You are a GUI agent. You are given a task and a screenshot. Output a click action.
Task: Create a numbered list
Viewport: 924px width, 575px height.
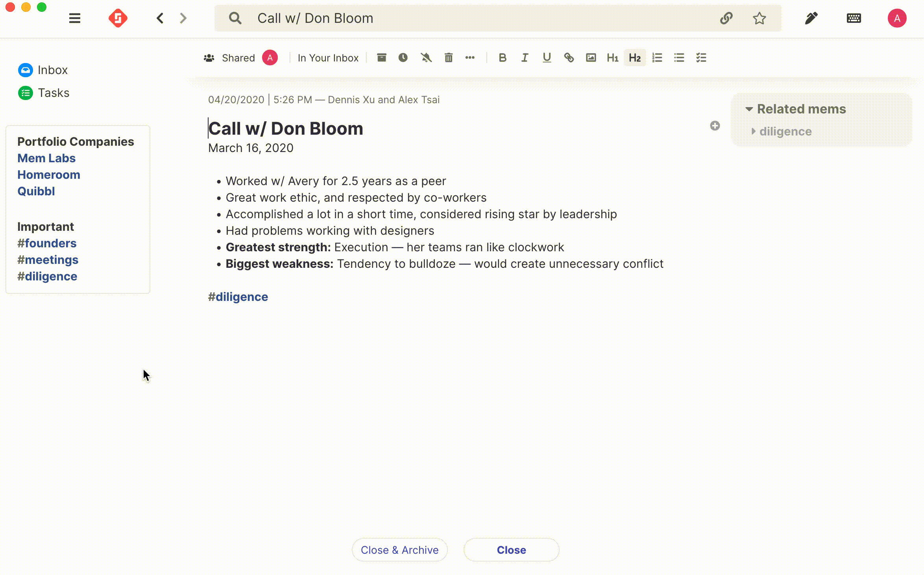[x=657, y=57]
